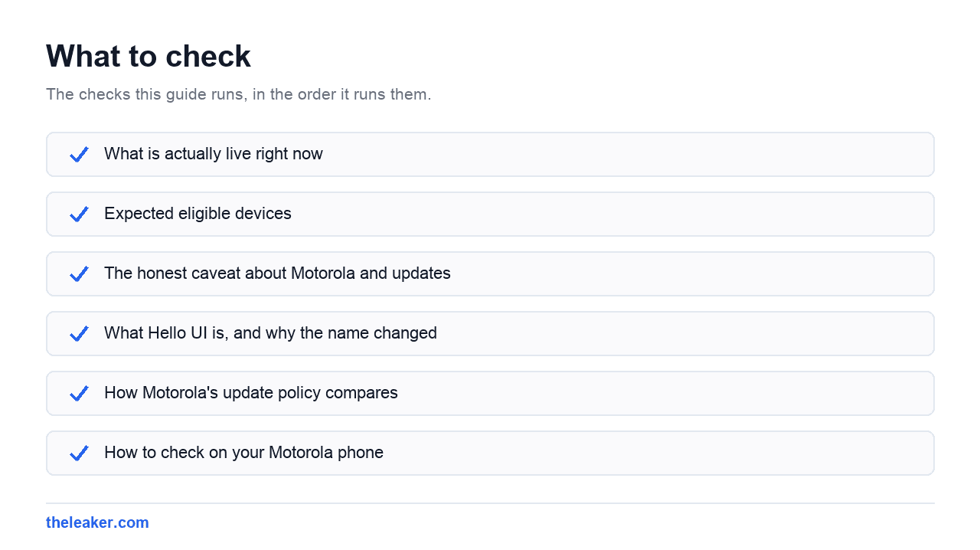Select 'What Hello UI is, and why the name changed'
This screenshot has height=550, width=980.
tap(270, 333)
